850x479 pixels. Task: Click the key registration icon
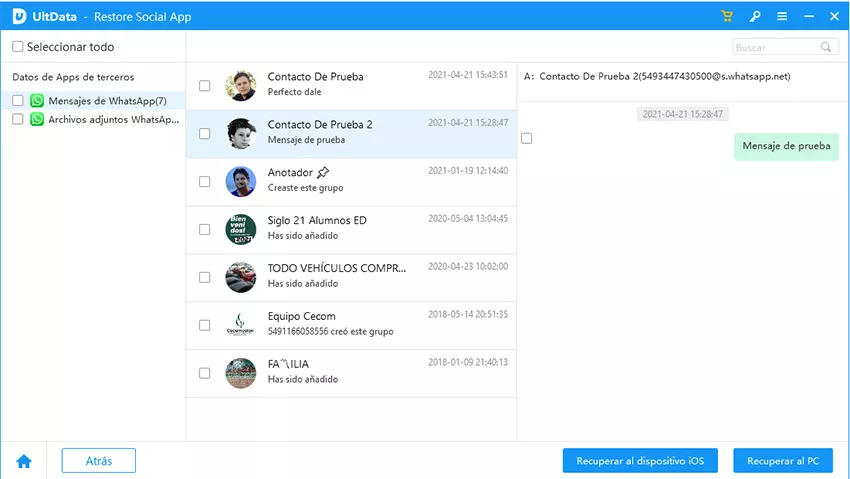[755, 16]
